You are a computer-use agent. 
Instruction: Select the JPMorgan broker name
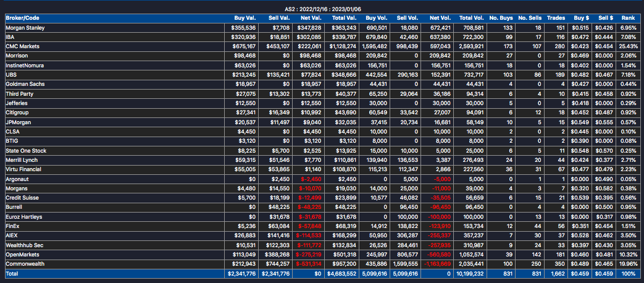pyautogui.click(x=19, y=122)
